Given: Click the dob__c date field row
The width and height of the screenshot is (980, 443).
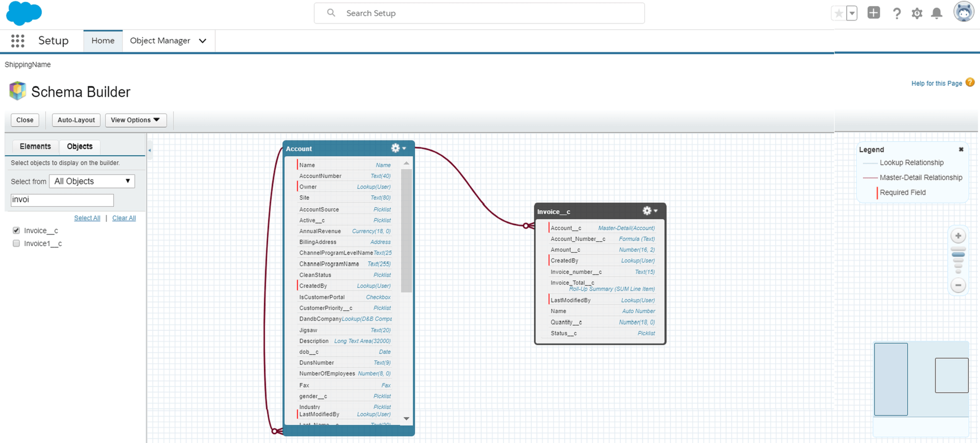Looking at the screenshot, I should [345, 352].
